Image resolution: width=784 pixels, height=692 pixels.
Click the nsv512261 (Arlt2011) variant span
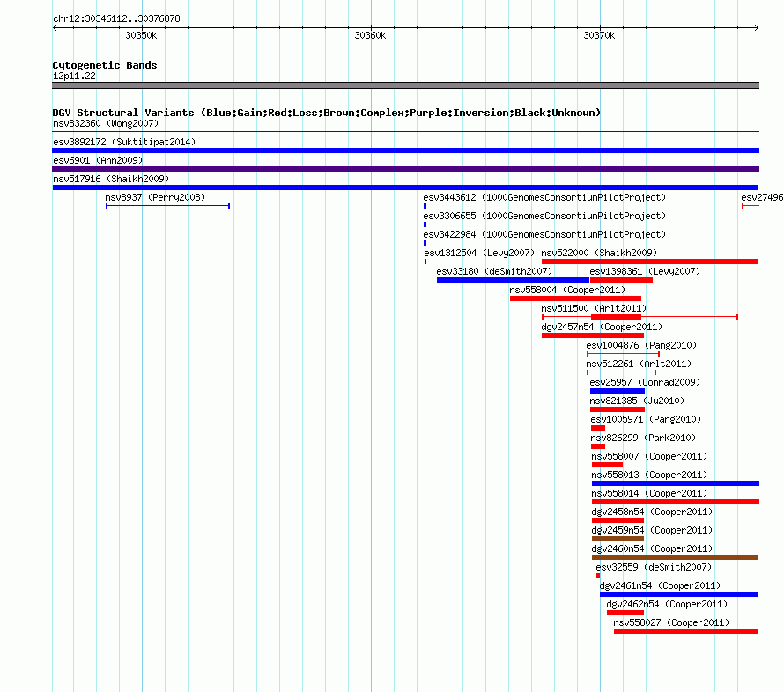pyautogui.click(x=622, y=372)
